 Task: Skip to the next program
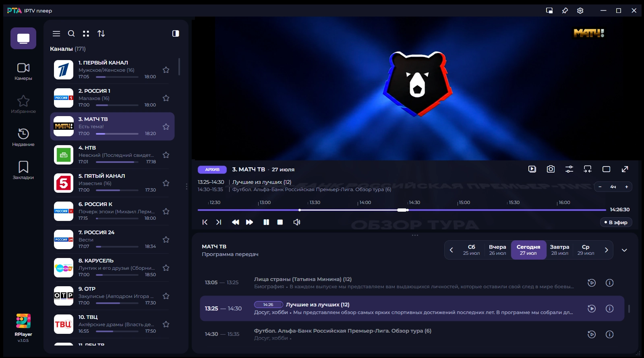[x=219, y=222]
